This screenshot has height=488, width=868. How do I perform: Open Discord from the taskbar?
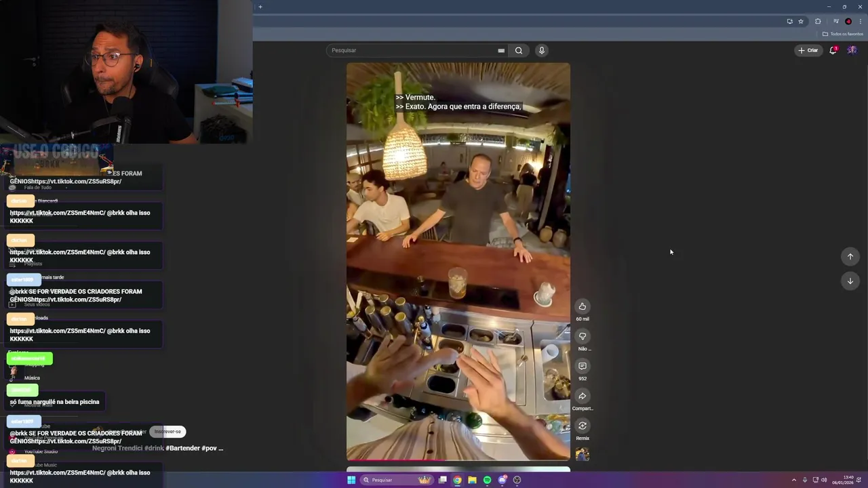click(x=502, y=480)
